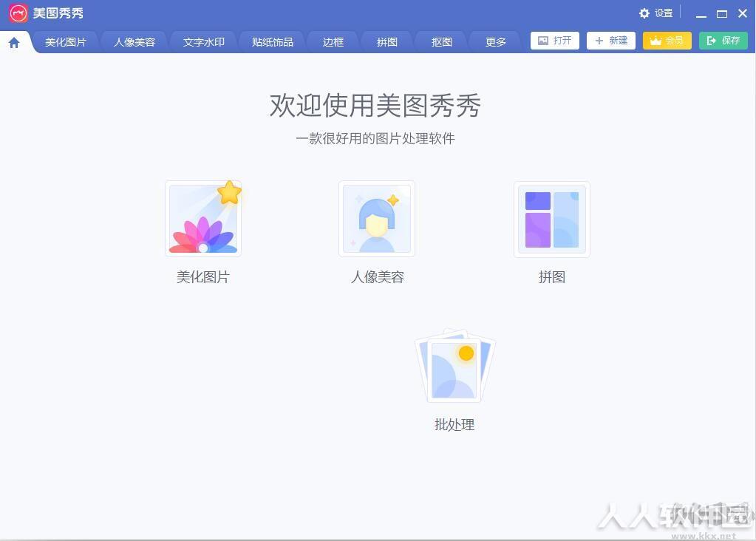Viewport: 756px width, 541px height.
Task: Click the 人像美容 label under portrait
Action: pyautogui.click(x=378, y=277)
